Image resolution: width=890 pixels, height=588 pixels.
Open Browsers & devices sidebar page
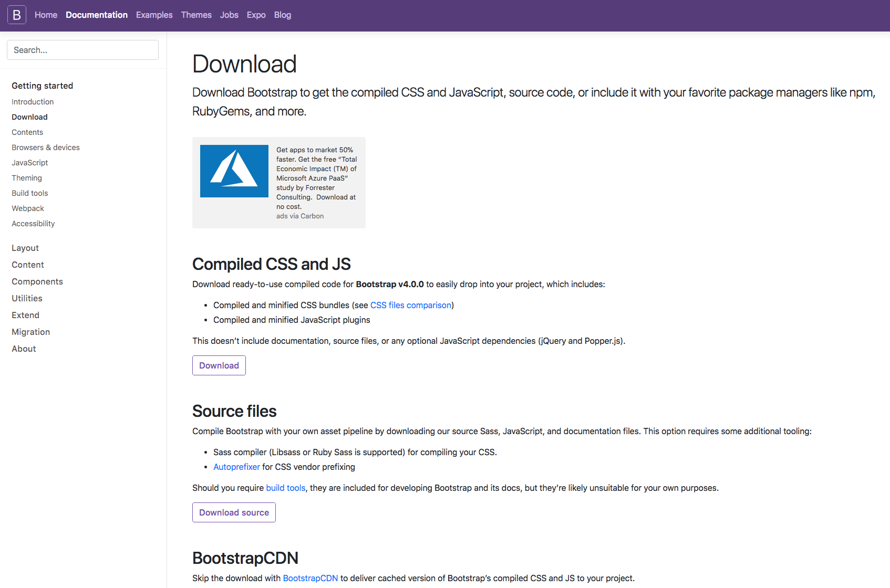tap(46, 148)
